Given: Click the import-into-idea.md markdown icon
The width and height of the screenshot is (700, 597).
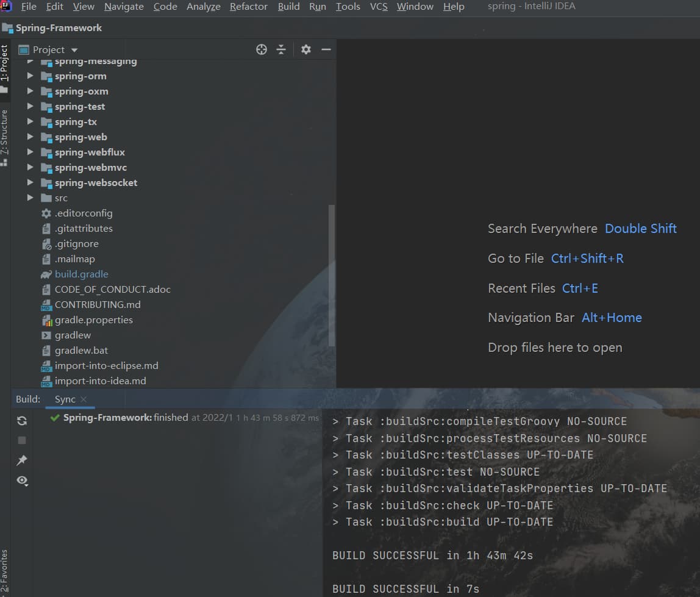Looking at the screenshot, I should [x=46, y=381].
